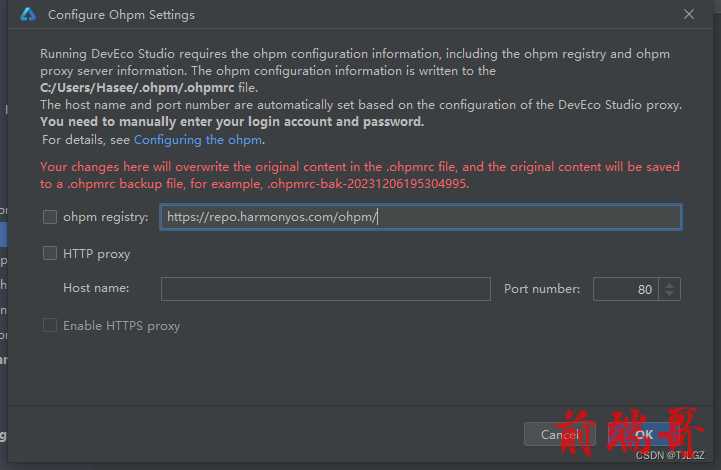Click the ohpm registry URL field
The image size is (721, 470).
pyautogui.click(x=421, y=217)
